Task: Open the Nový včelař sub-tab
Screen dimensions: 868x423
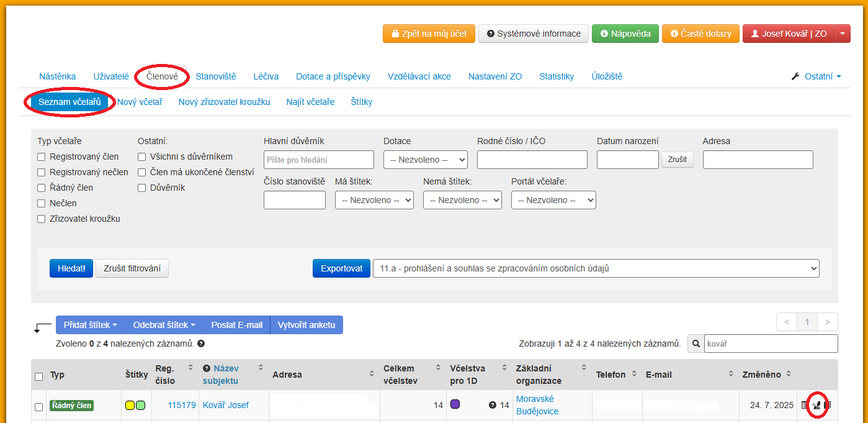Action: 140,102
